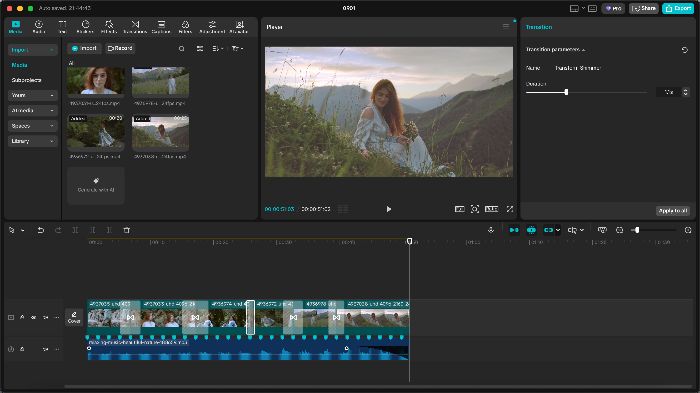Switch media grid view layout

[200, 48]
